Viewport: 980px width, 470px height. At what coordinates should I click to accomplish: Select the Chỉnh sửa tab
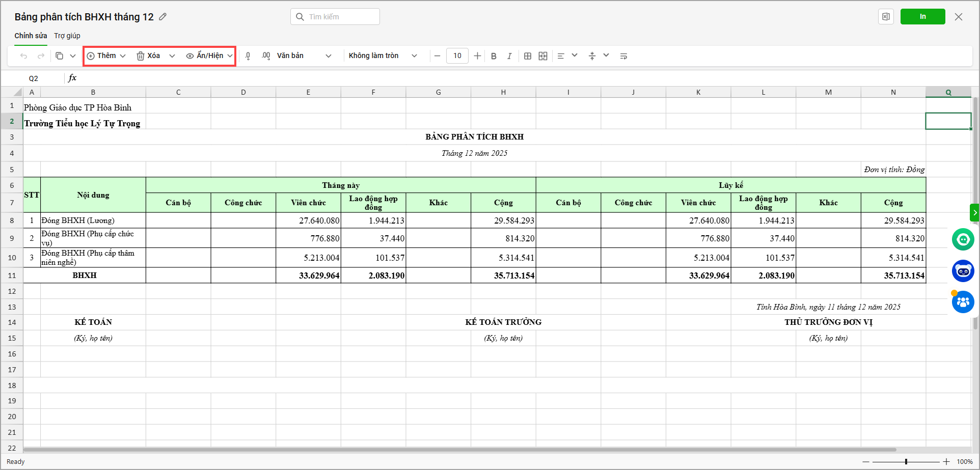(31, 36)
